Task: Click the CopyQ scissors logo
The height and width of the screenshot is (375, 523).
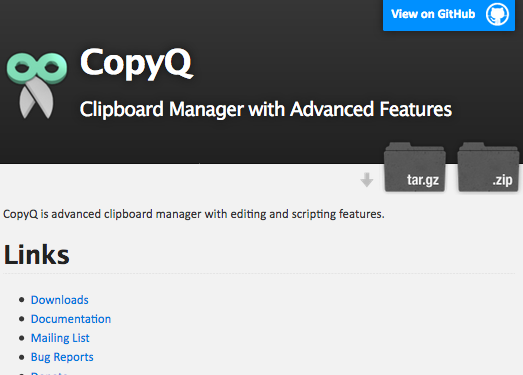Action: click(x=37, y=85)
